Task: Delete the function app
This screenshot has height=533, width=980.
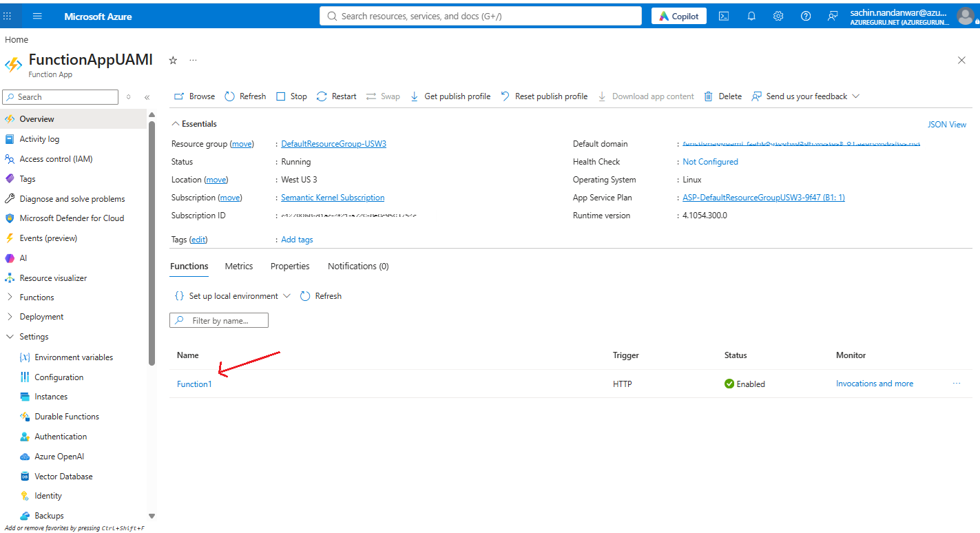Action: click(x=722, y=96)
